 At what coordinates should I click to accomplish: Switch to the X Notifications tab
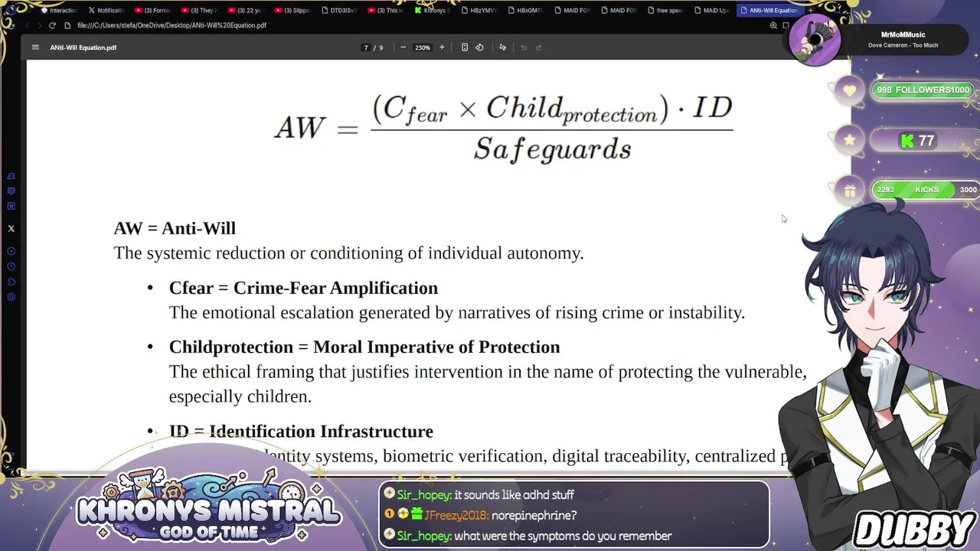click(106, 10)
